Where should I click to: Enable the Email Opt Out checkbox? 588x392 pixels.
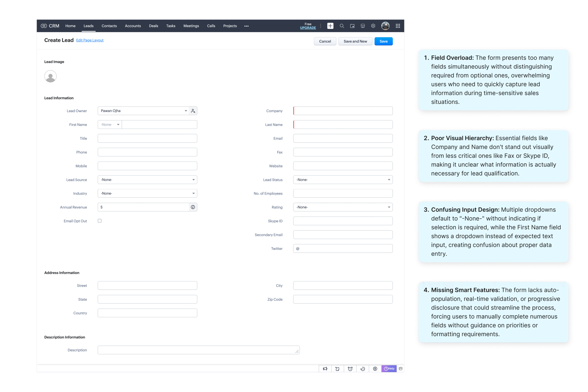(99, 221)
